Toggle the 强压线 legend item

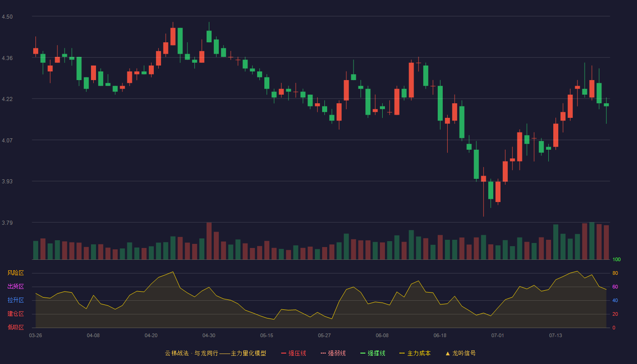coord(293,353)
